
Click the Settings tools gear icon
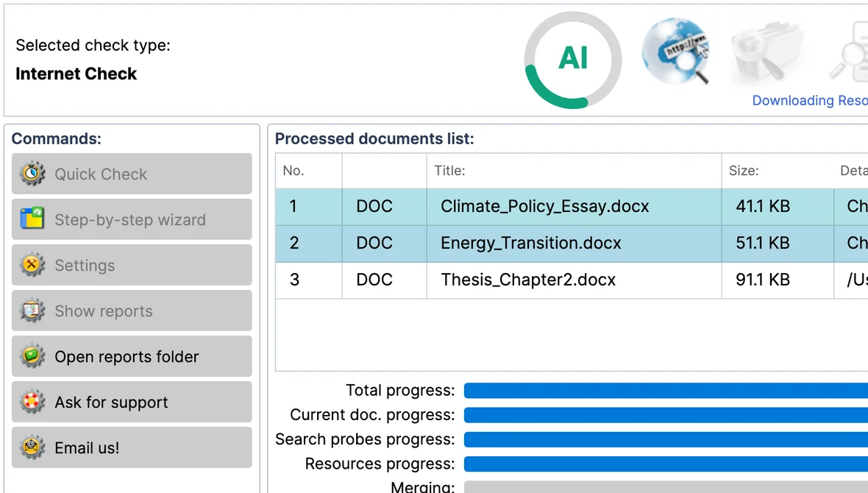(32, 265)
